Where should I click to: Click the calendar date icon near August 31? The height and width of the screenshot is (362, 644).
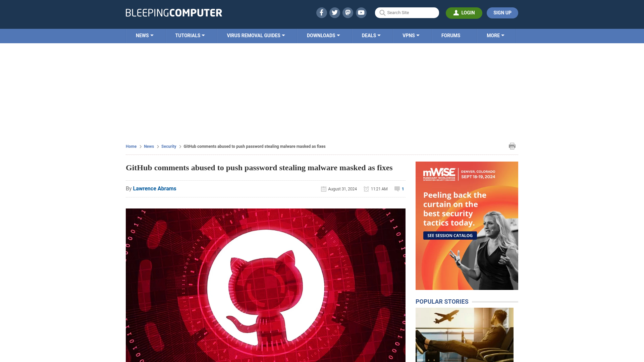tap(323, 189)
